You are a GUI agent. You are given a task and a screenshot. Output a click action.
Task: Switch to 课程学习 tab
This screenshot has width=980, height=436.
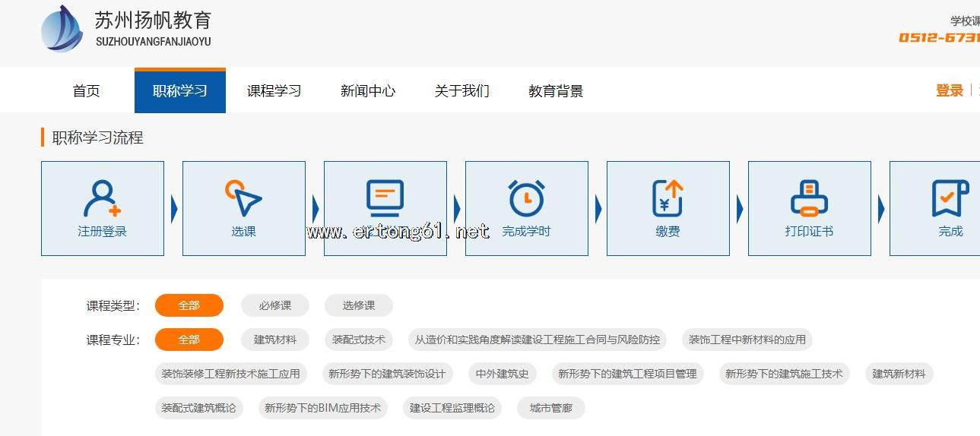(x=274, y=91)
